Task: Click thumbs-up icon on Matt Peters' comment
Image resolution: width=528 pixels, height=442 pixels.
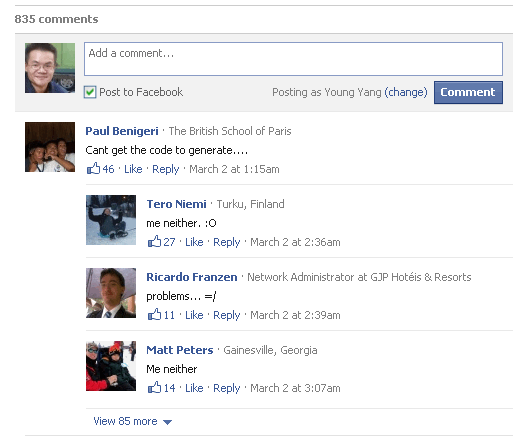Action: pos(155,387)
